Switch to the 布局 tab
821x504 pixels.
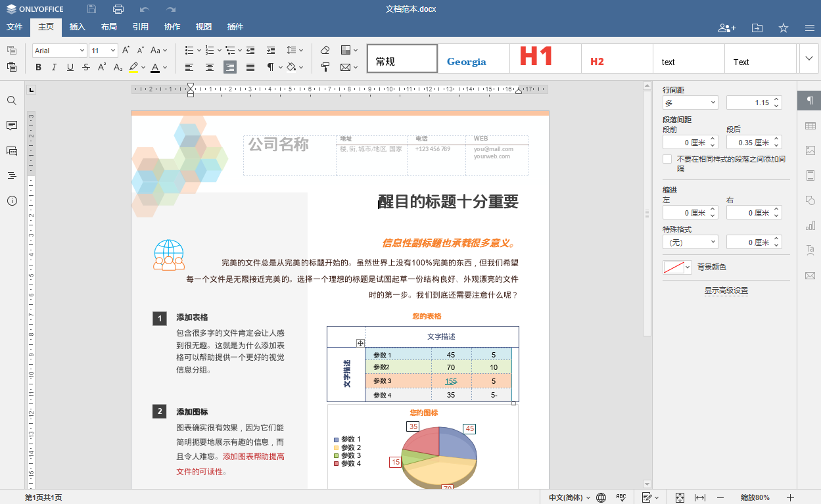pos(109,27)
